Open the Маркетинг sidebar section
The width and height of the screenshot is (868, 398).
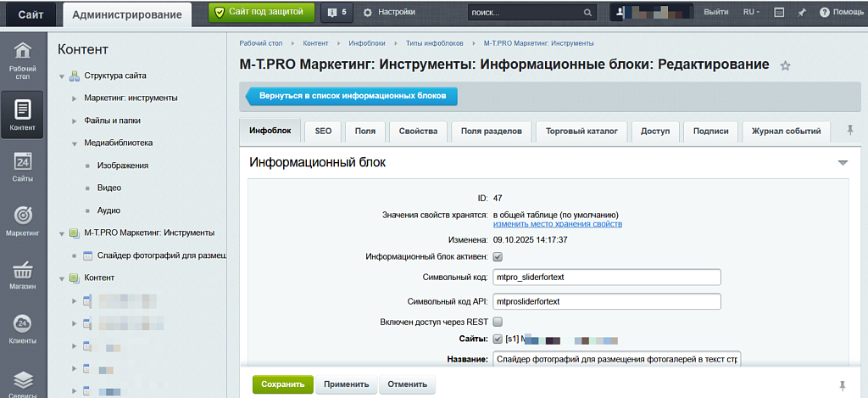[x=23, y=221]
